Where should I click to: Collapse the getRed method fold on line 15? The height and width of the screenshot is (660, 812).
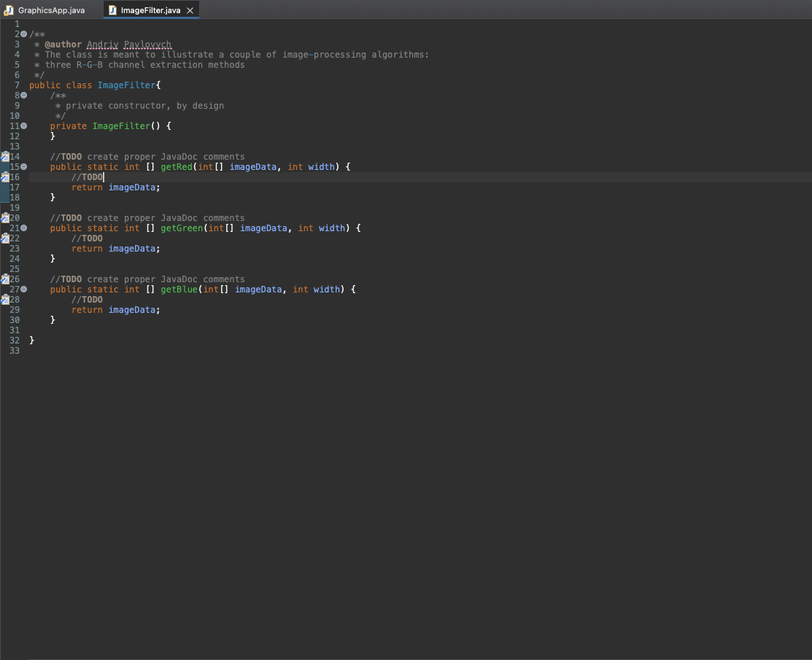click(x=24, y=166)
